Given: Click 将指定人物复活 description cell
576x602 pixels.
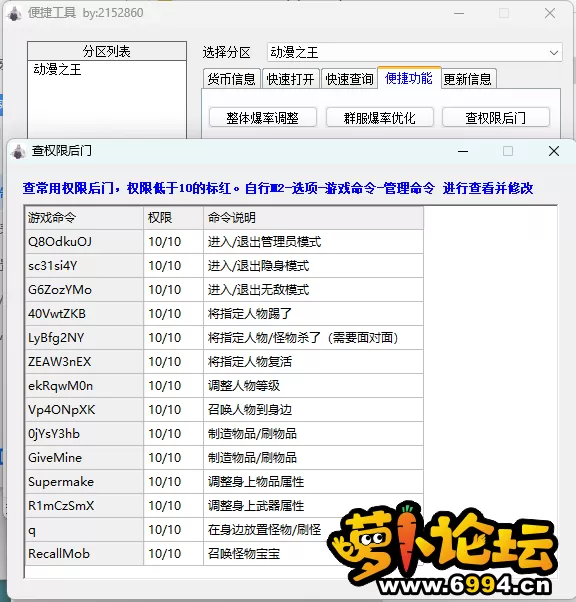Looking at the screenshot, I should point(313,362).
